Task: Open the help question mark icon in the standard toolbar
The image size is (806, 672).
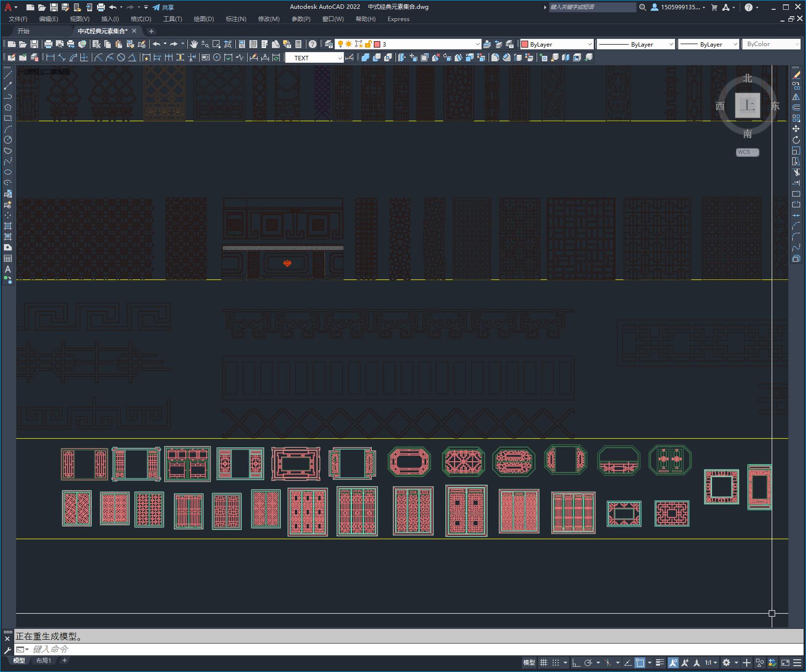Action: [x=313, y=44]
